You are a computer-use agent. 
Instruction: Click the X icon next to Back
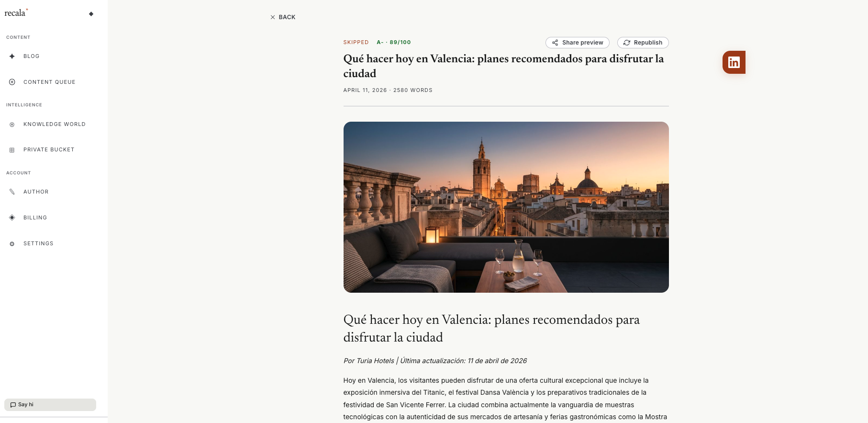point(273,17)
